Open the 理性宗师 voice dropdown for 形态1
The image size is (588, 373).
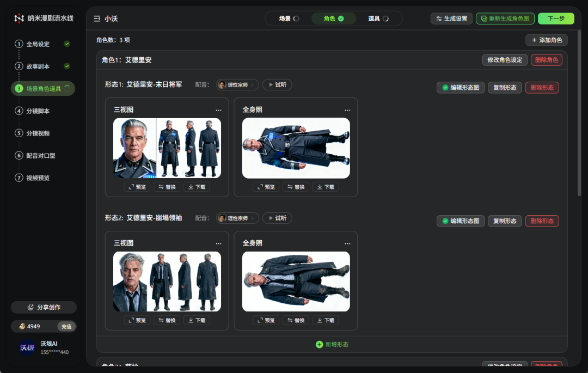[237, 84]
